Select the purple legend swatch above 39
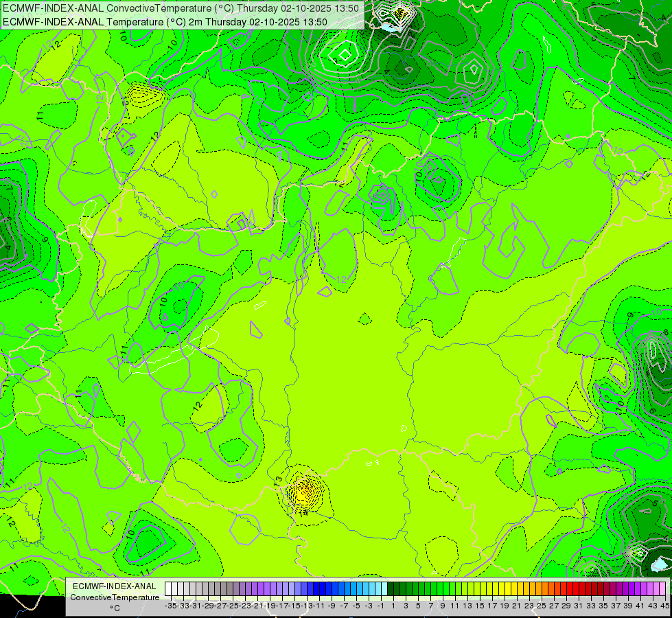 (627, 588)
